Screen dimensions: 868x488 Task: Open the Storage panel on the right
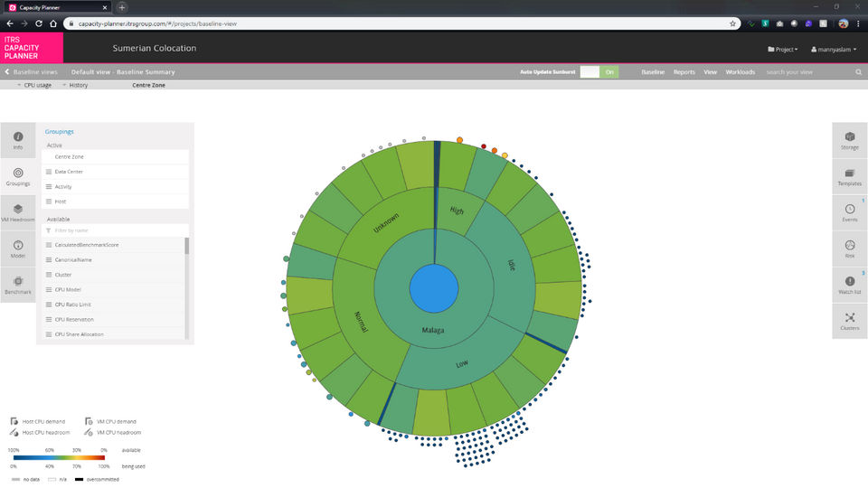click(850, 141)
